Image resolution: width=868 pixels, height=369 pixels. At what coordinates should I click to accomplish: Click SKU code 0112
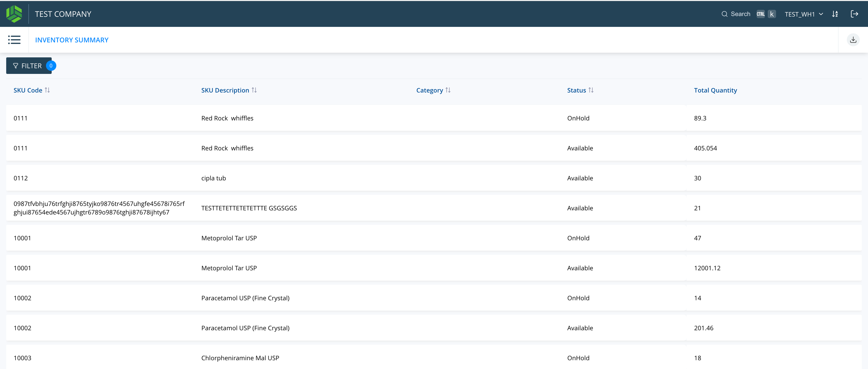pos(21,178)
